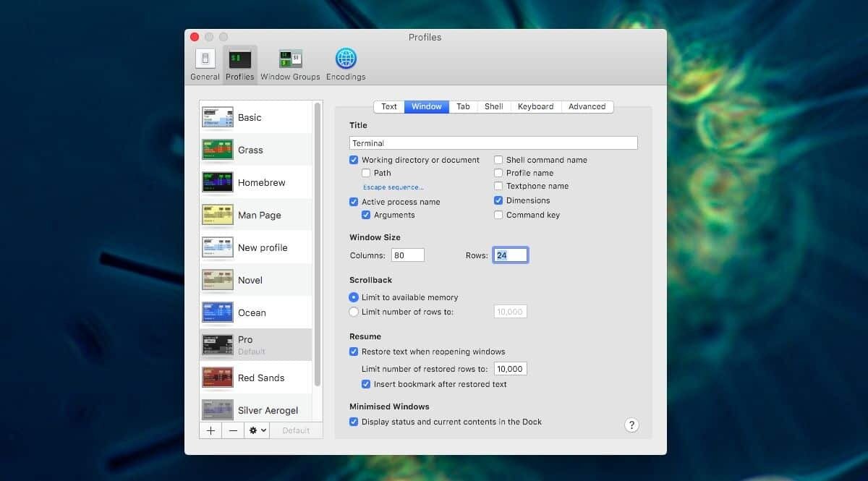Click the Escape sequence link

click(x=392, y=187)
